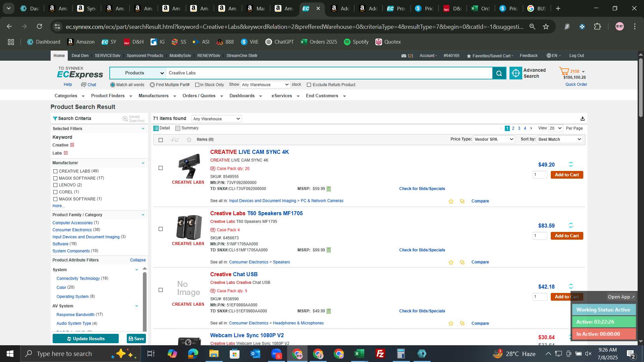
Task: Select the Creative Chat USB checkbox
Action: 161,290
